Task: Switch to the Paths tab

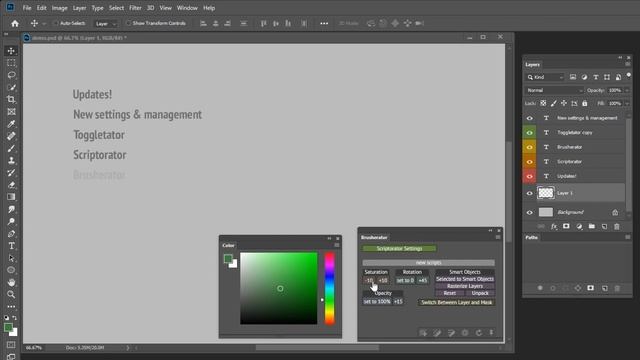Action: [x=531, y=237]
